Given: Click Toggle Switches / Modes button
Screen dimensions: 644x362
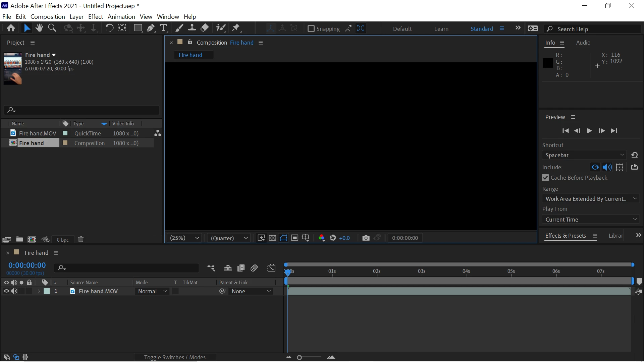Looking at the screenshot, I should [x=175, y=357].
